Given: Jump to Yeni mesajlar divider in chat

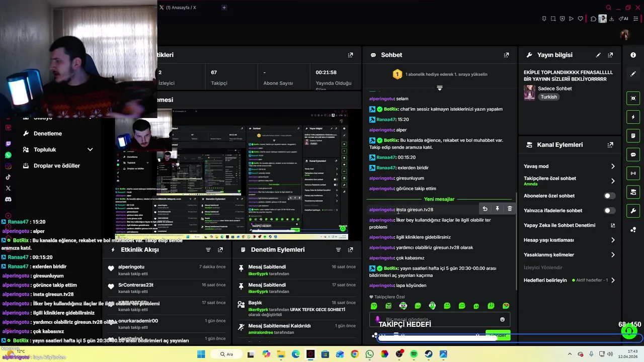Looking at the screenshot, I should 439,199.
